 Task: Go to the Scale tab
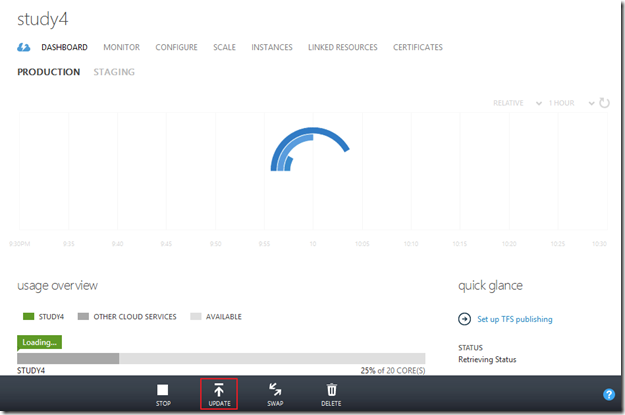(224, 47)
